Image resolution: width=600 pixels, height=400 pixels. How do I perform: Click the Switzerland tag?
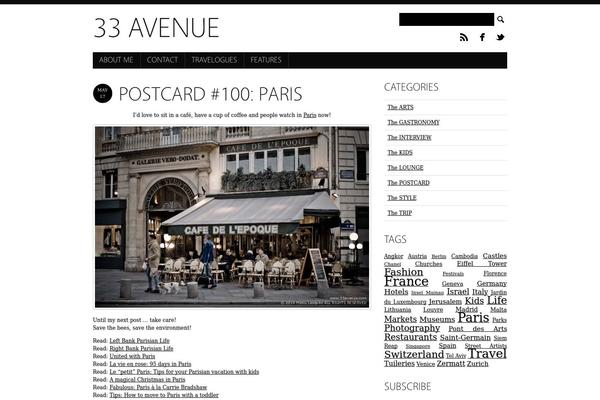pyautogui.click(x=414, y=354)
